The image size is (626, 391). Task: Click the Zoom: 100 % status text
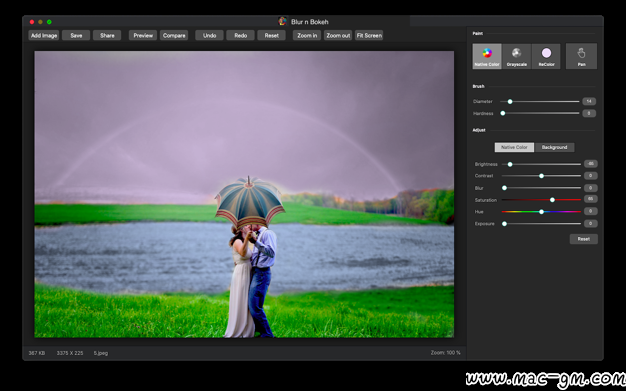coord(445,353)
